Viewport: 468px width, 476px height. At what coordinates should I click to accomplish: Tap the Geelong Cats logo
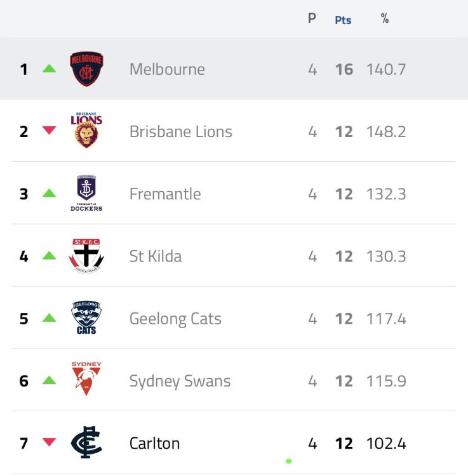pyautogui.click(x=86, y=317)
